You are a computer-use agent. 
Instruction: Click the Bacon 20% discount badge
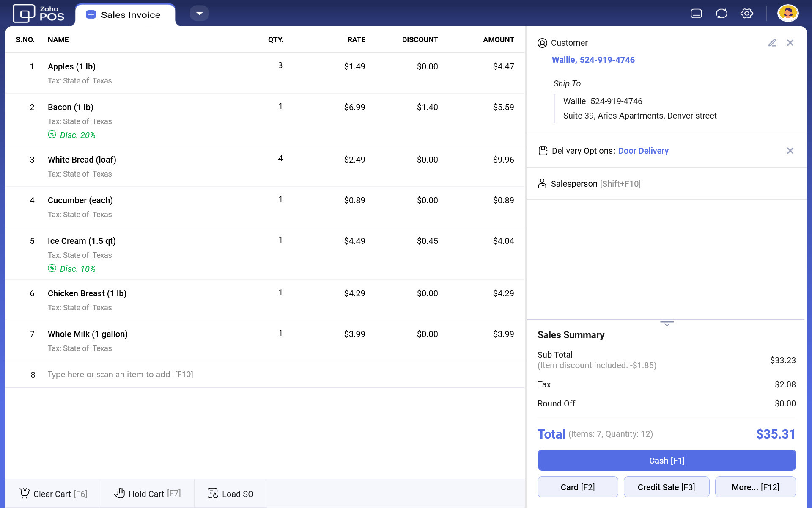(72, 135)
